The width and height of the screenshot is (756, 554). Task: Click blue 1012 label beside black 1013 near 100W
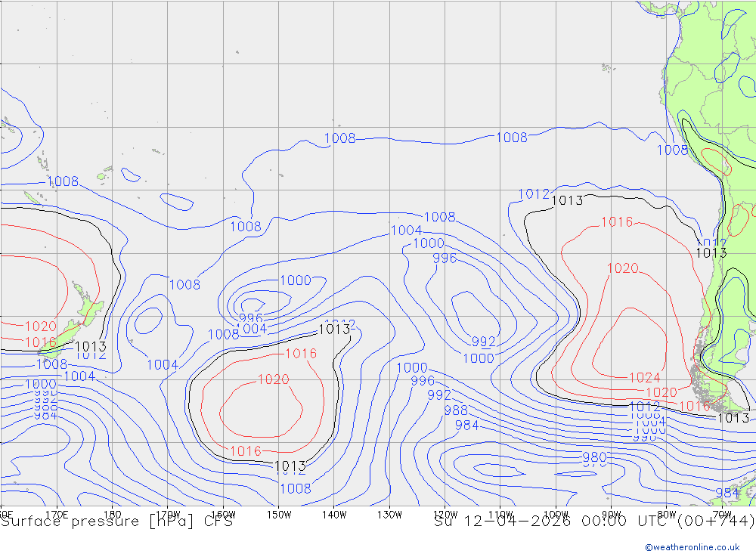[x=534, y=194]
